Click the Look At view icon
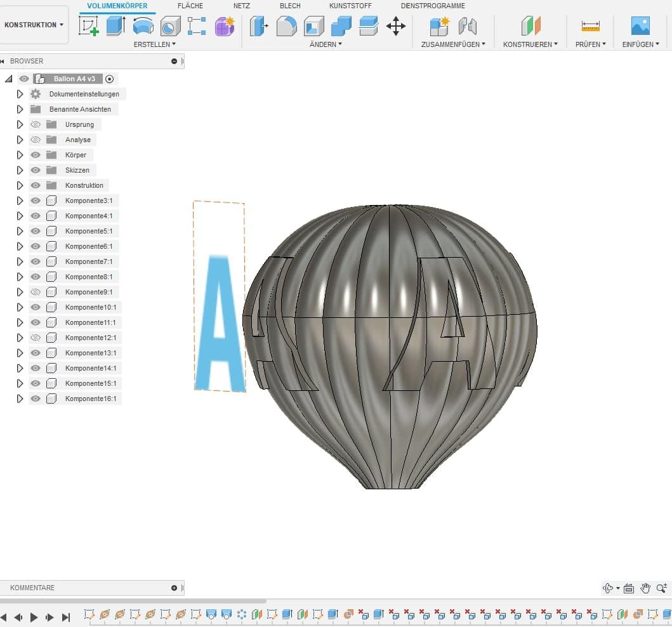672x627 pixels. point(629,588)
